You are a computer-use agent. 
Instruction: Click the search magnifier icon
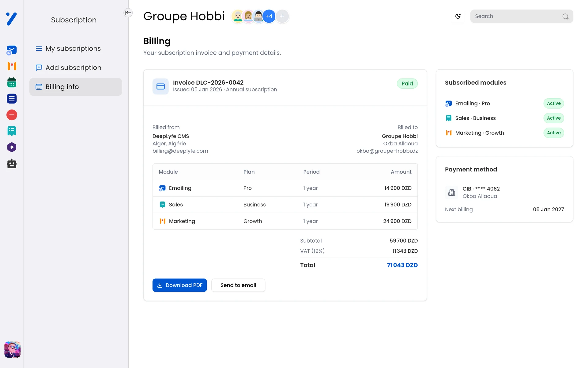click(x=565, y=17)
